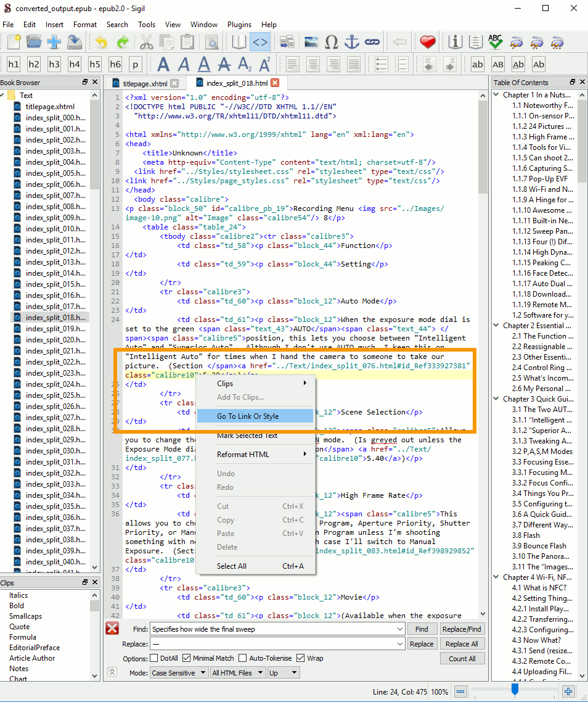Click the Count All button
This screenshot has width=588, height=702.
(462, 659)
